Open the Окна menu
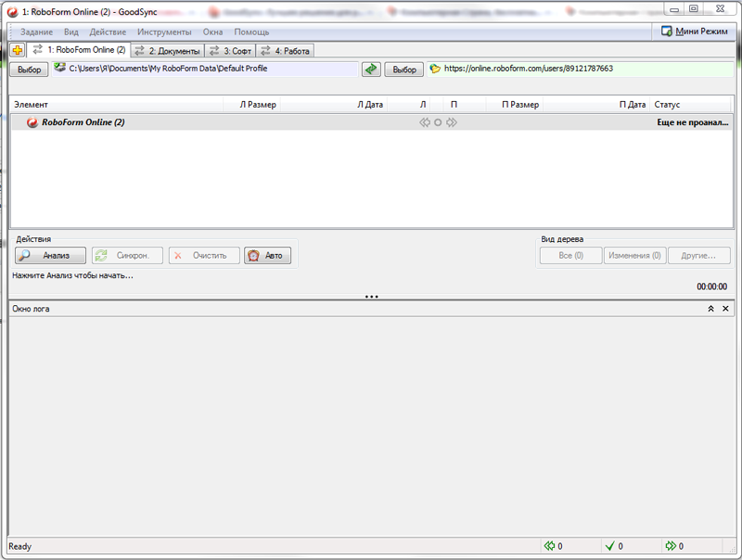This screenshot has width=742, height=560. (213, 32)
